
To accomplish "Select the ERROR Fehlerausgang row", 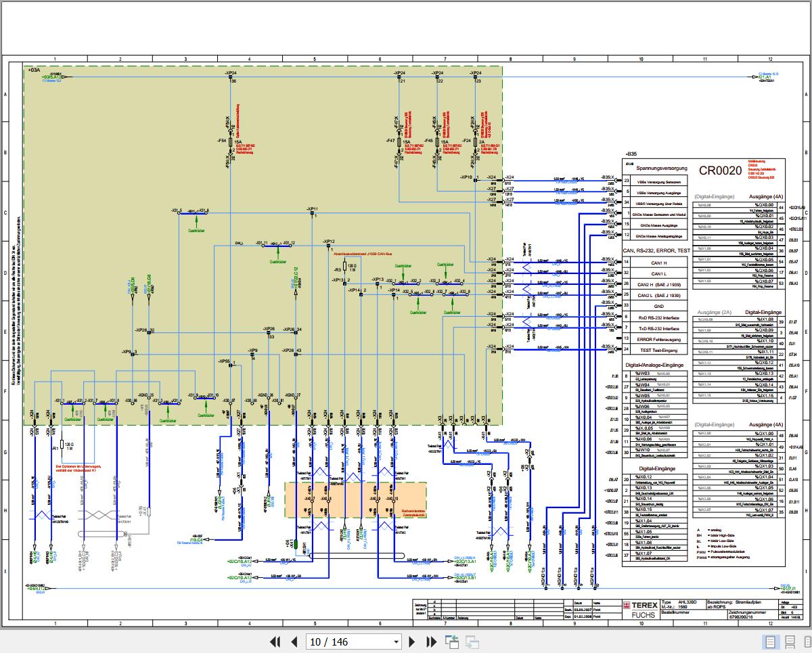I will click(654, 339).
